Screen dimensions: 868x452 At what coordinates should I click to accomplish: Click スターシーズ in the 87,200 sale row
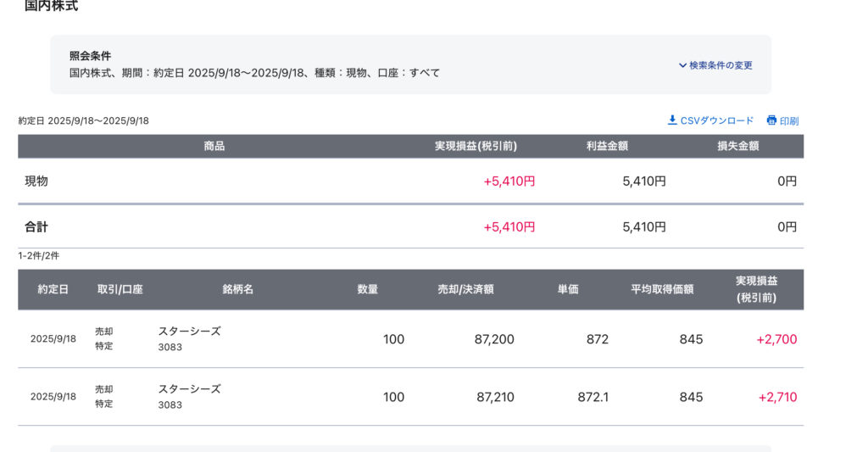coord(189,332)
